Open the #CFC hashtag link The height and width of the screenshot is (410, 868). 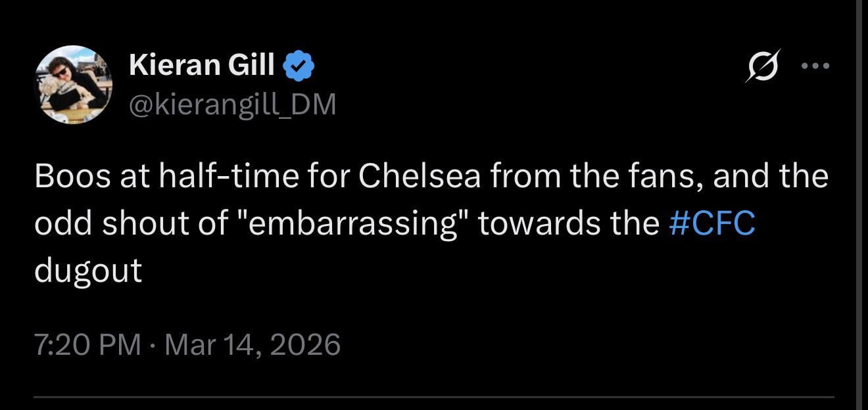[711, 224]
